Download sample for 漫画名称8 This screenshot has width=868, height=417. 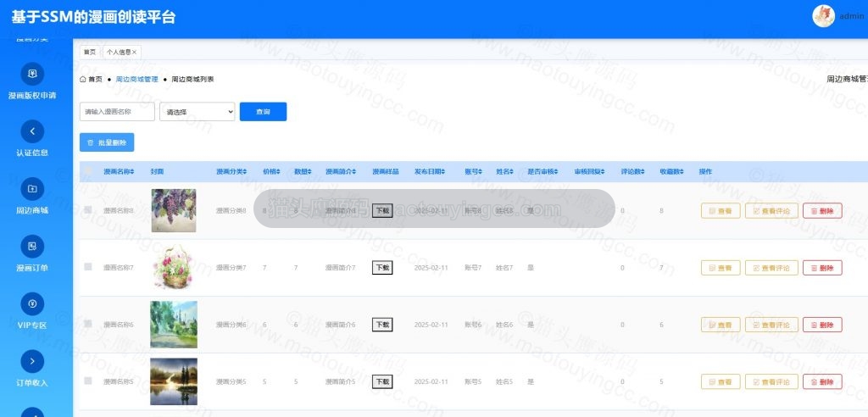click(382, 210)
